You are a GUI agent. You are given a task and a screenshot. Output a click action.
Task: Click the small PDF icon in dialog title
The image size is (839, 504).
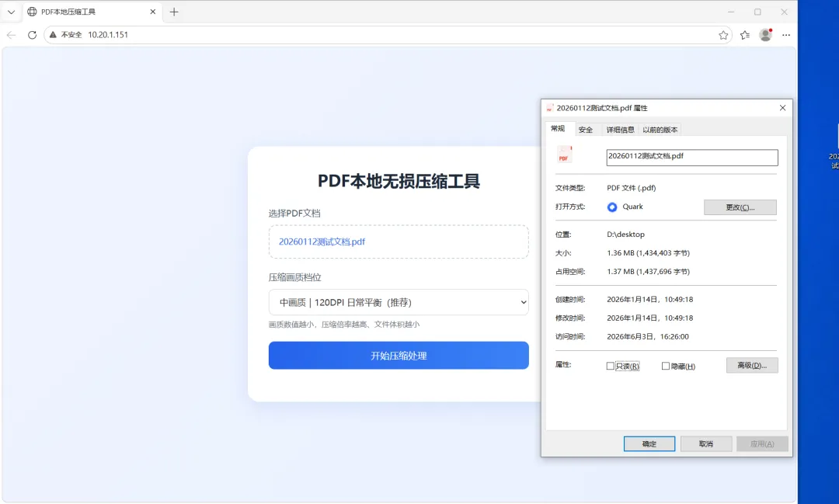(x=549, y=108)
